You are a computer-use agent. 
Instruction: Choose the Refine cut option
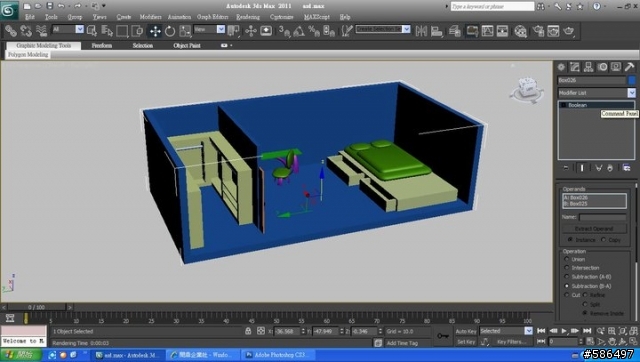[x=585, y=295]
